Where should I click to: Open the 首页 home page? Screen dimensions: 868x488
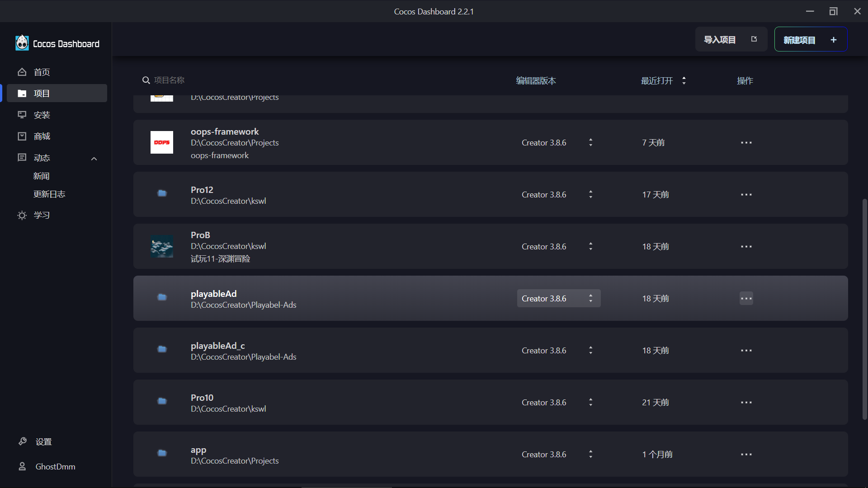tap(42, 72)
